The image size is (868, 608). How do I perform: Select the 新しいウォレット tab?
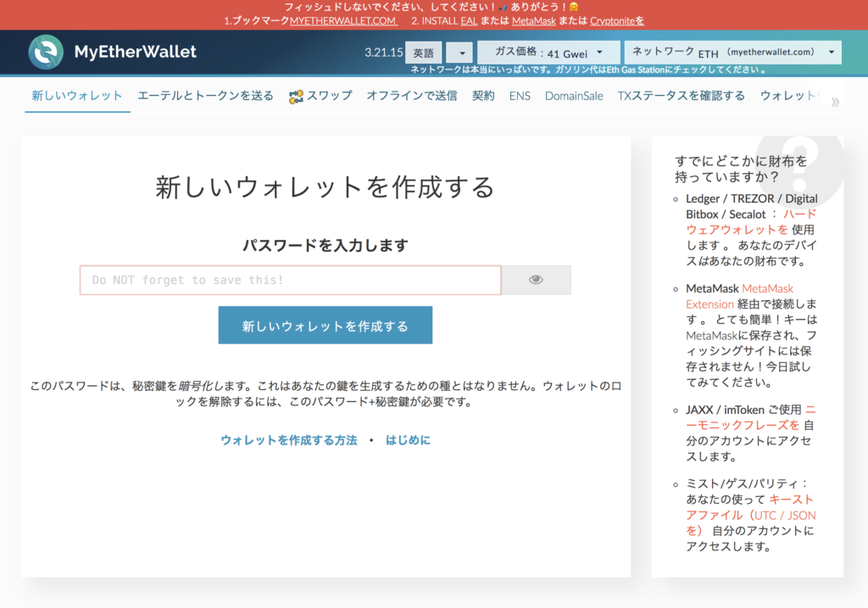coord(77,95)
